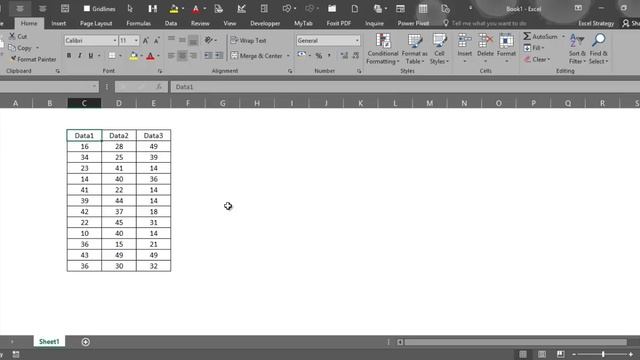Open Find & Select menu
The height and width of the screenshot is (360, 640).
pos(598,49)
